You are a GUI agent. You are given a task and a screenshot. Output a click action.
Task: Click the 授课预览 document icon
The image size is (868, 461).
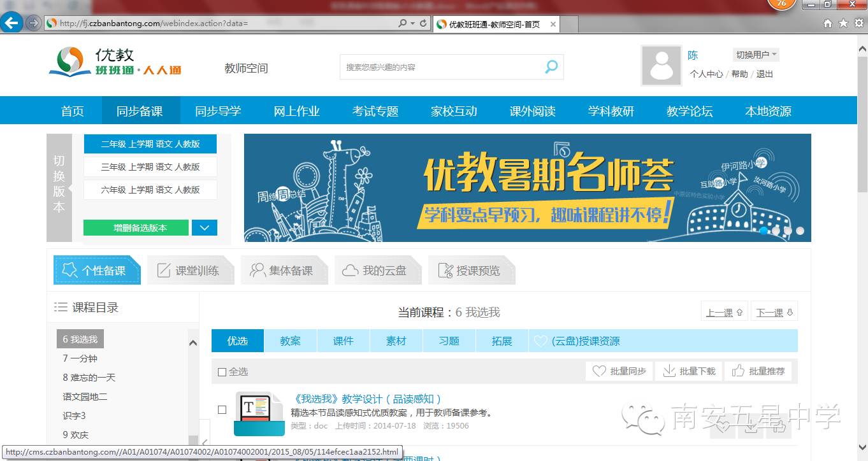(445, 271)
